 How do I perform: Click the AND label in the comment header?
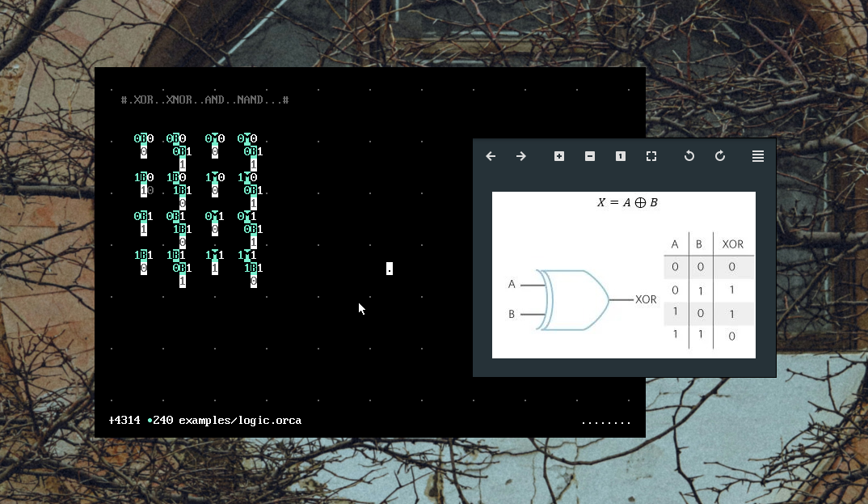215,100
